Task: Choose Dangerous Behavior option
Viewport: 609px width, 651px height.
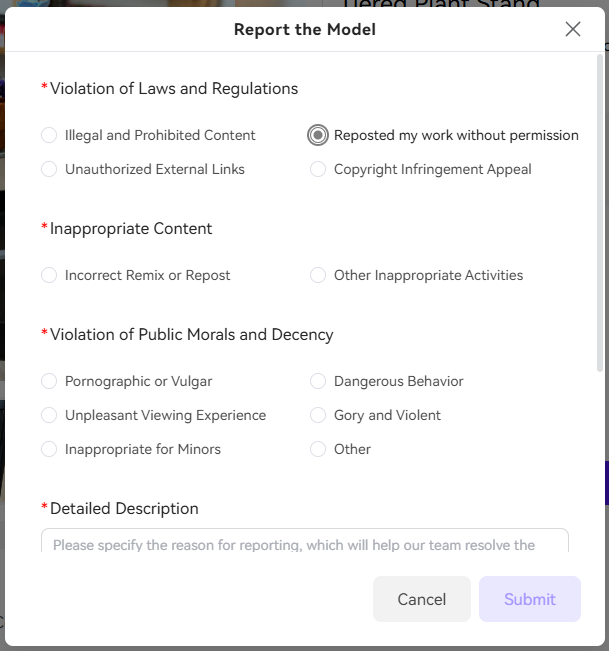Action: pyautogui.click(x=318, y=381)
